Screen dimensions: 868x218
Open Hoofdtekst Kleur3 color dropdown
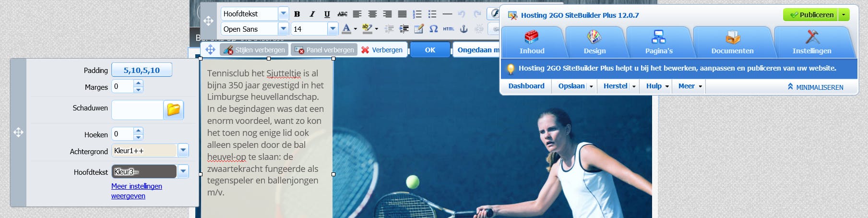tap(183, 171)
